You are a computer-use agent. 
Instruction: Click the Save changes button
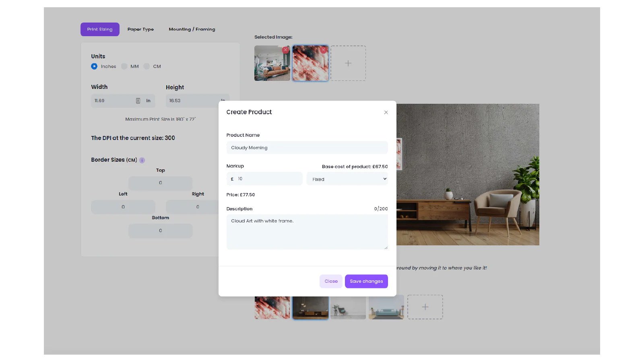366,281
